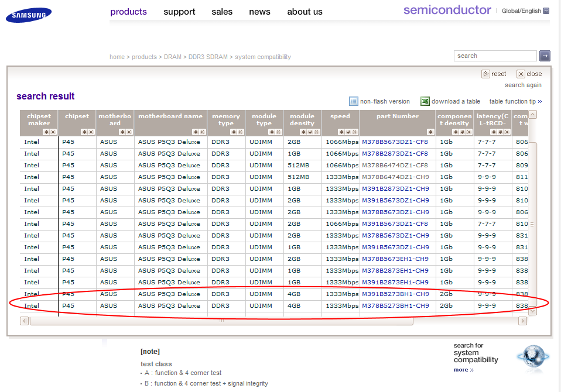Hide the memory type column
Viewport: 561px width, 392px height.
(x=241, y=132)
